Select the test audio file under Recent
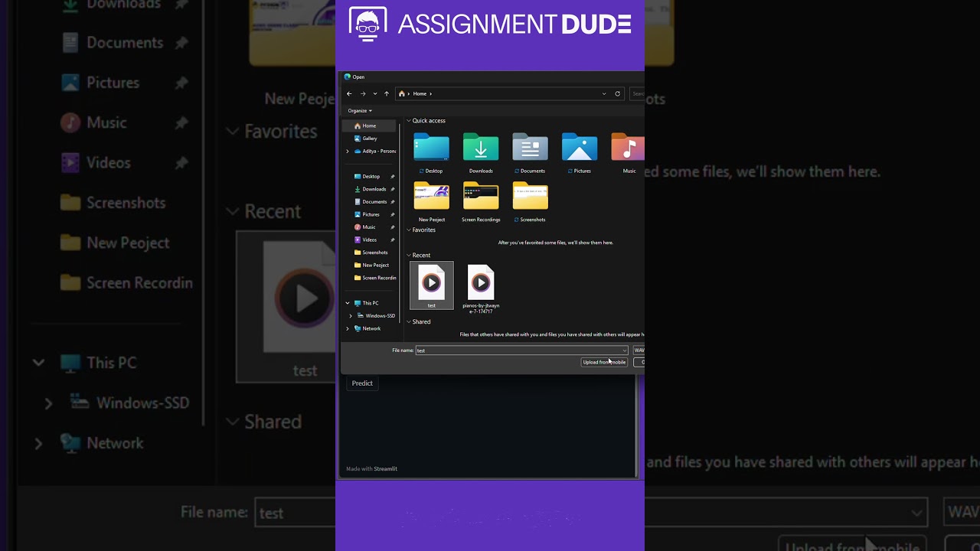 [432, 285]
